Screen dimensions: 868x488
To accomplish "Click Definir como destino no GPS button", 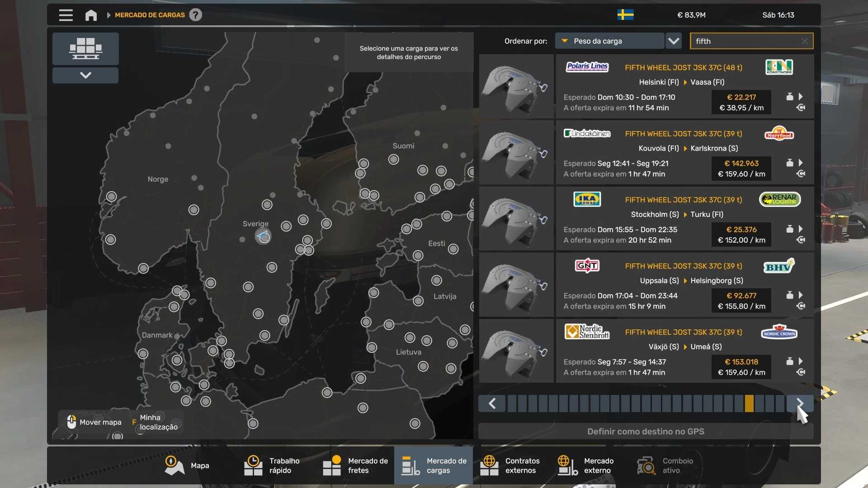I will (x=646, y=432).
